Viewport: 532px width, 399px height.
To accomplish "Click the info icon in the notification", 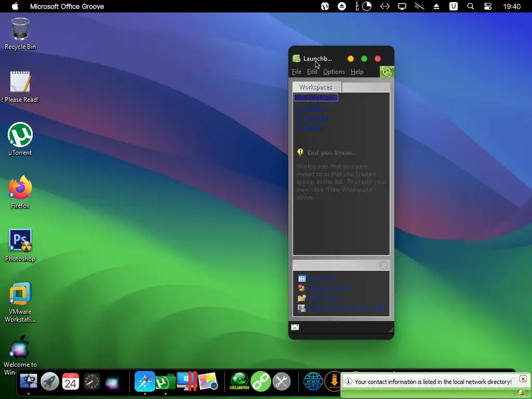I will (349, 382).
